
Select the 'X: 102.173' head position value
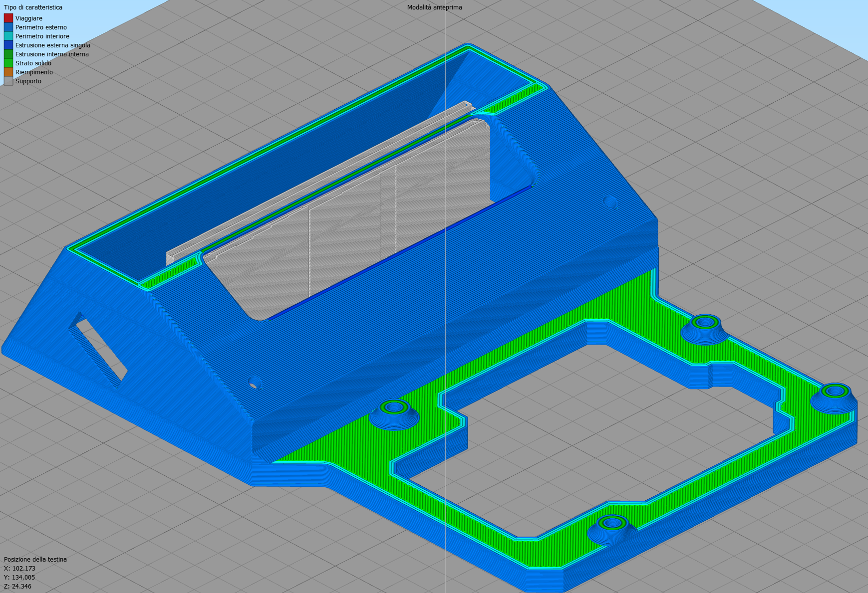click(20, 569)
